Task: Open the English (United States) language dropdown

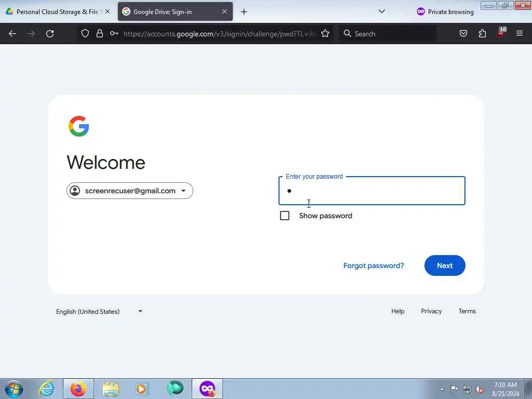Action: pyautogui.click(x=99, y=312)
